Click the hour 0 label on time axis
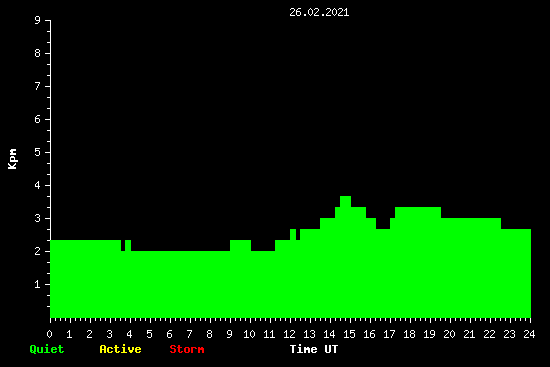The width and height of the screenshot is (550, 367). coord(49,334)
